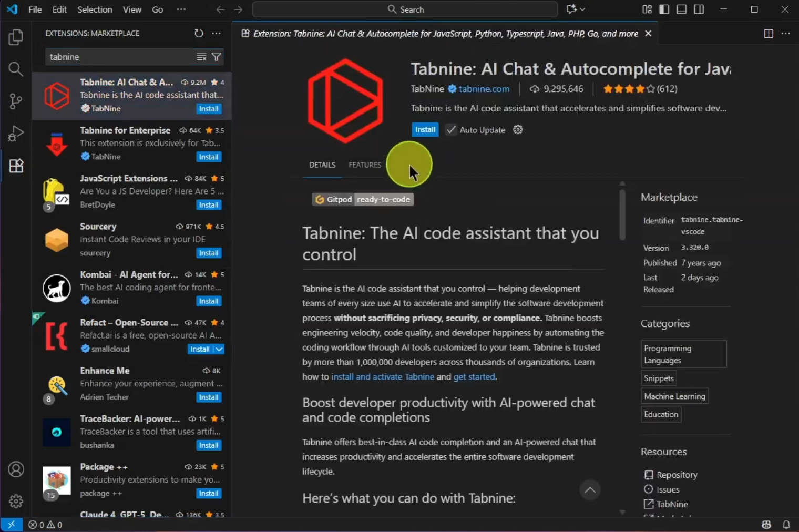Open the Explorer view in activity bar
Viewport: 799px width, 532px height.
click(x=16, y=37)
